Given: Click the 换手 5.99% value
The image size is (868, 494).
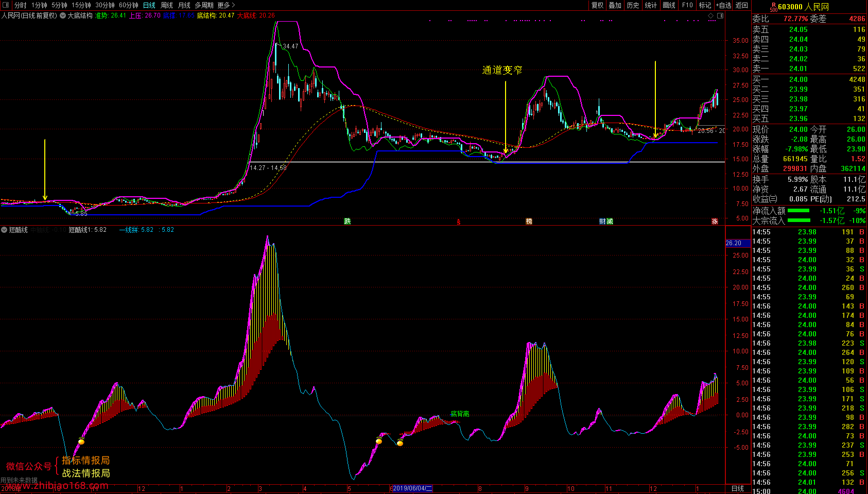Looking at the screenshot, I should (797, 180).
